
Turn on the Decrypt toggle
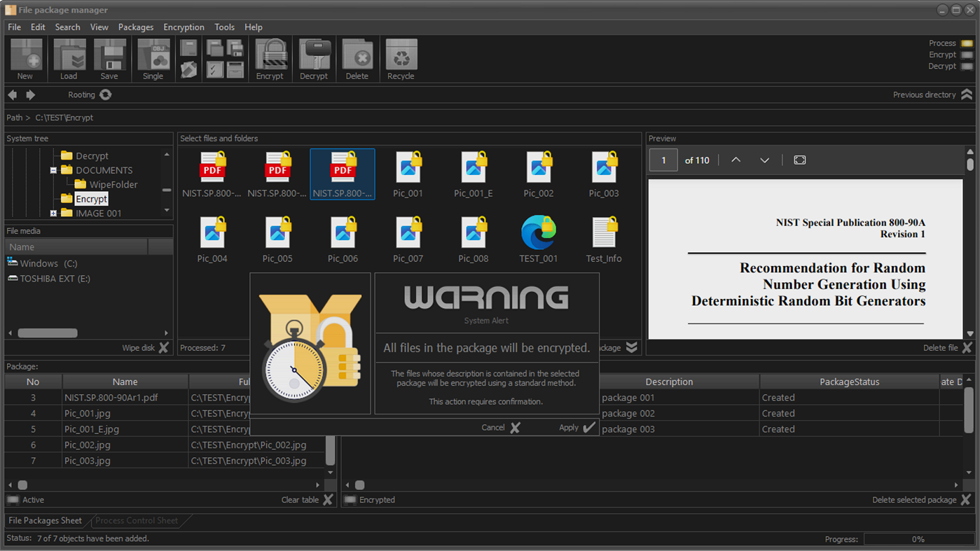(967, 65)
